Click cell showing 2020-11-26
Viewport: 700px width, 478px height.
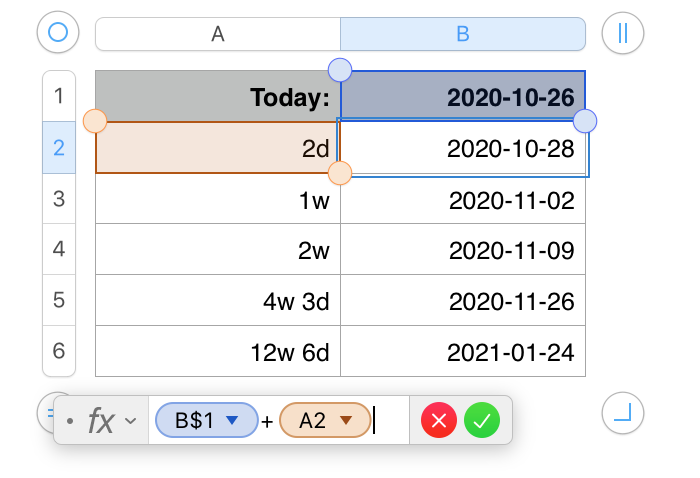463,300
